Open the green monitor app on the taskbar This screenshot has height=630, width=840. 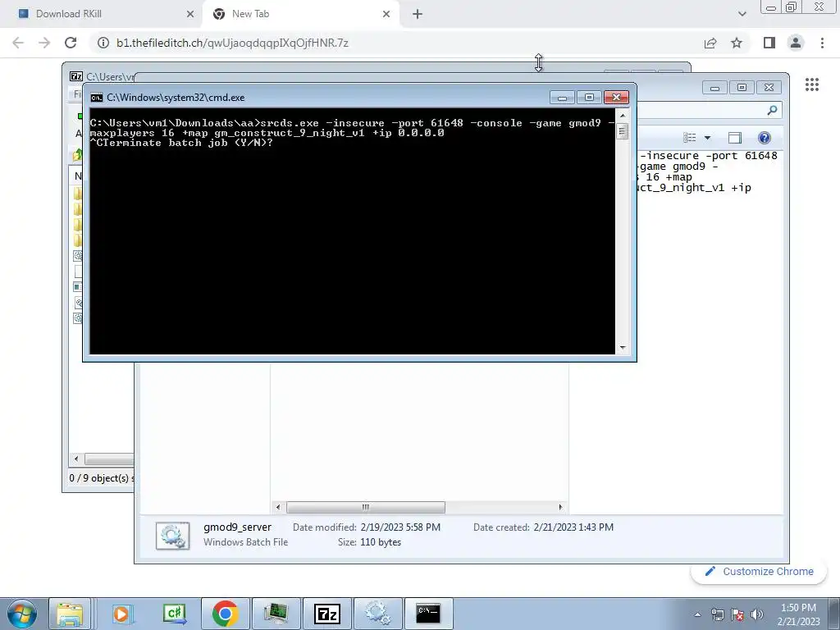click(276, 614)
